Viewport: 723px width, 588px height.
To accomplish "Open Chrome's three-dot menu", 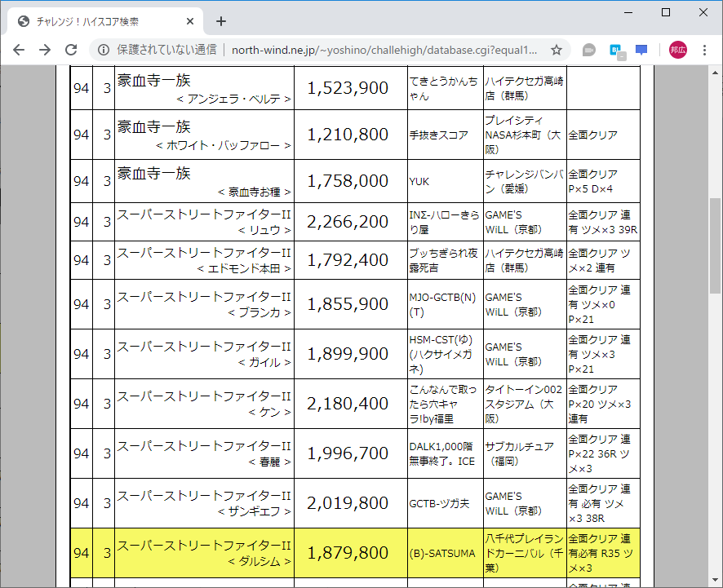I will [704, 50].
